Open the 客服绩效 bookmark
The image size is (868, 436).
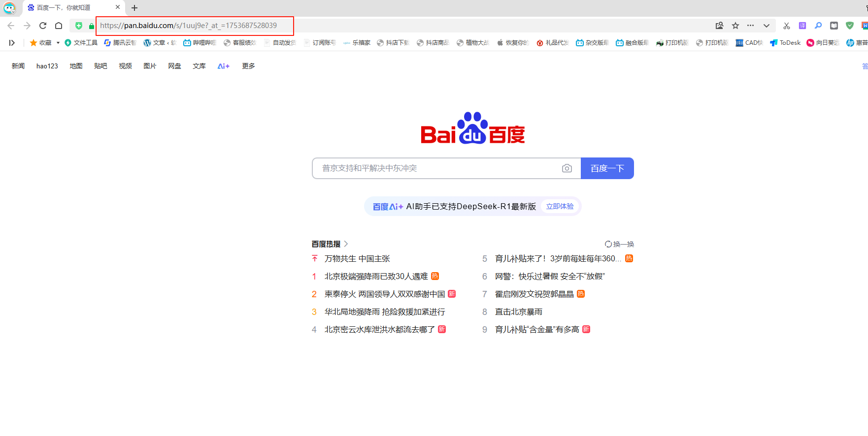point(240,43)
